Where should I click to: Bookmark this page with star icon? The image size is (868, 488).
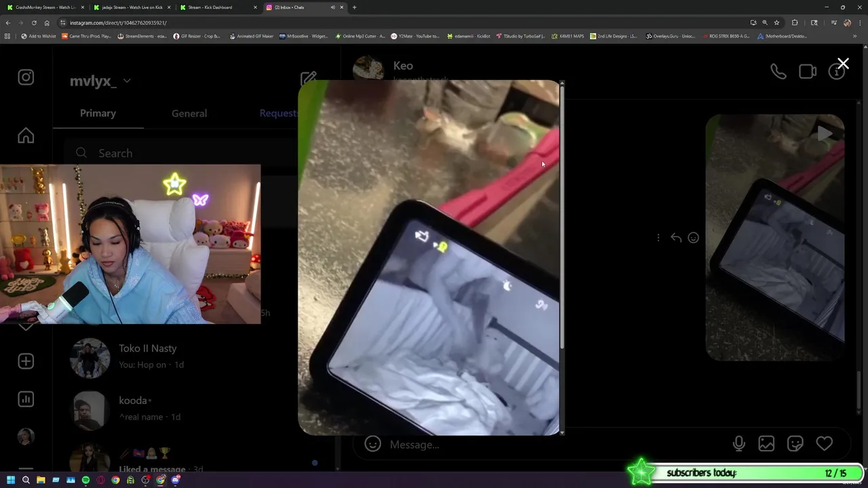[x=776, y=22]
